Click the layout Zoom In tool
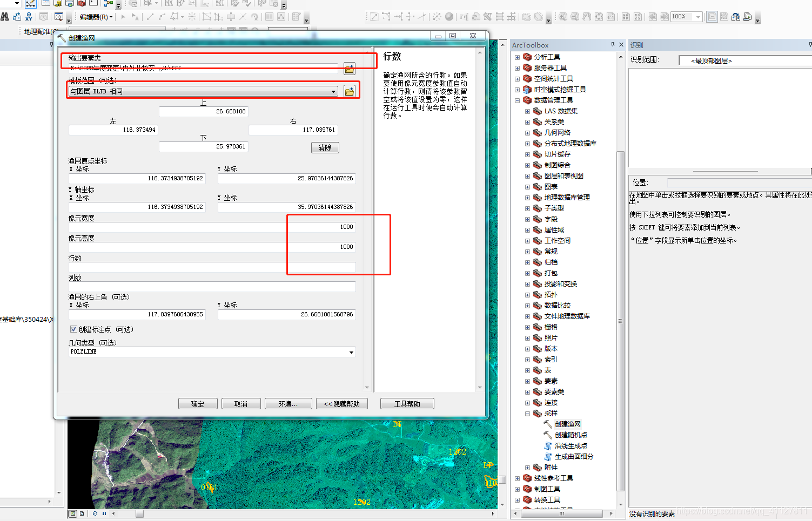The image size is (812, 521). point(563,17)
